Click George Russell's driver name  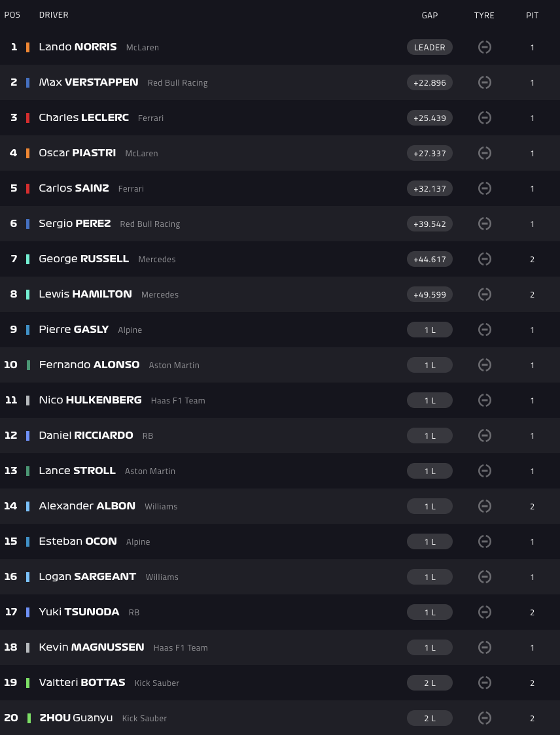click(84, 259)
